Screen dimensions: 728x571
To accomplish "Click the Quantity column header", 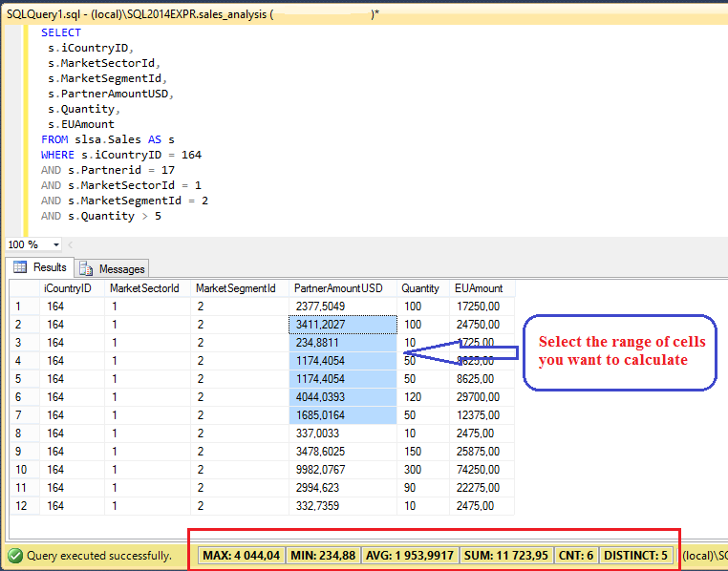I will click(x=423, y=288).
